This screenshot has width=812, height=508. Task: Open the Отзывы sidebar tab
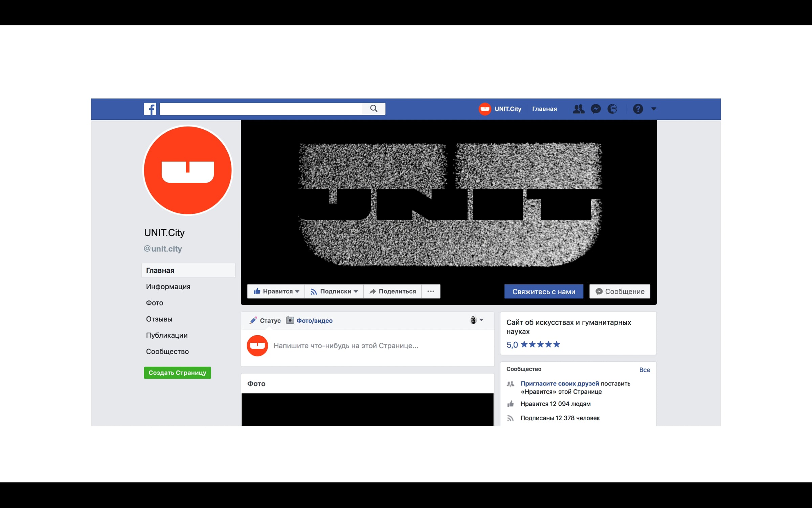[159, 319]
